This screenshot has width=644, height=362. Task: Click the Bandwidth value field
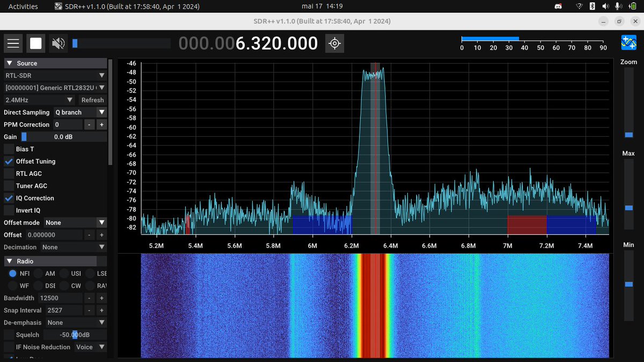[x=60, y=298]
